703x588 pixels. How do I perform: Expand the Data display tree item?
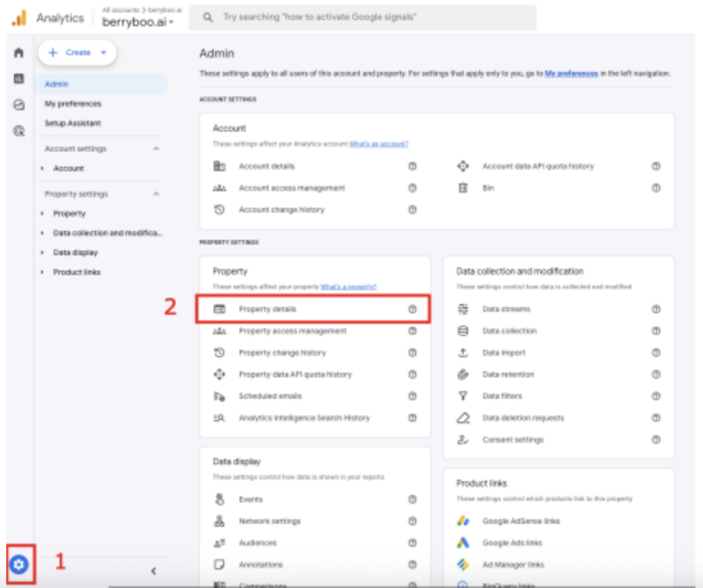coord(75,253)
